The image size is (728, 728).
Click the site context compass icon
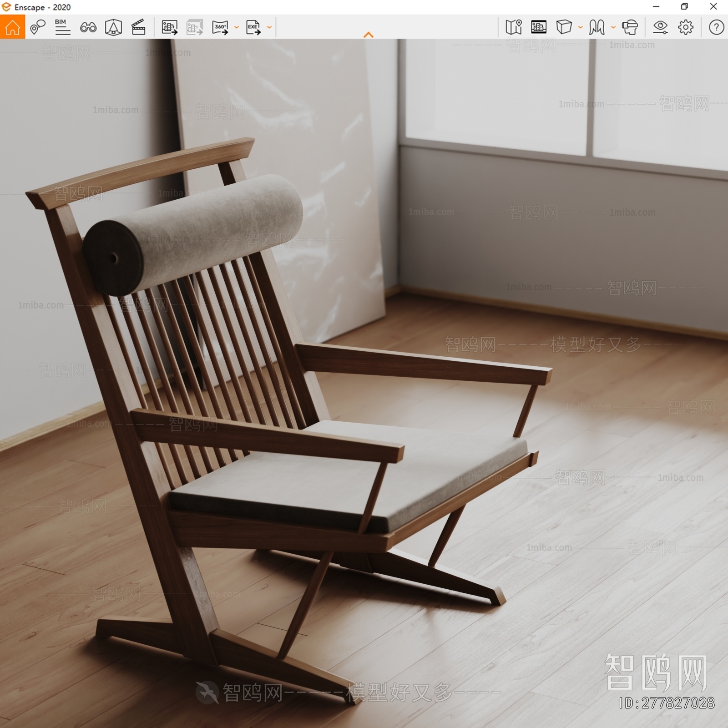click(113, 27)
